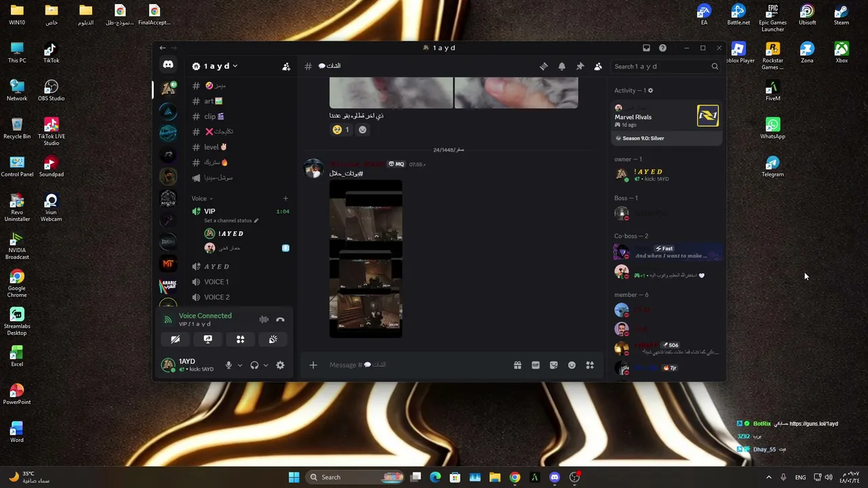Set a channel status for VIP
868x488 pixels.
[231, 220]
